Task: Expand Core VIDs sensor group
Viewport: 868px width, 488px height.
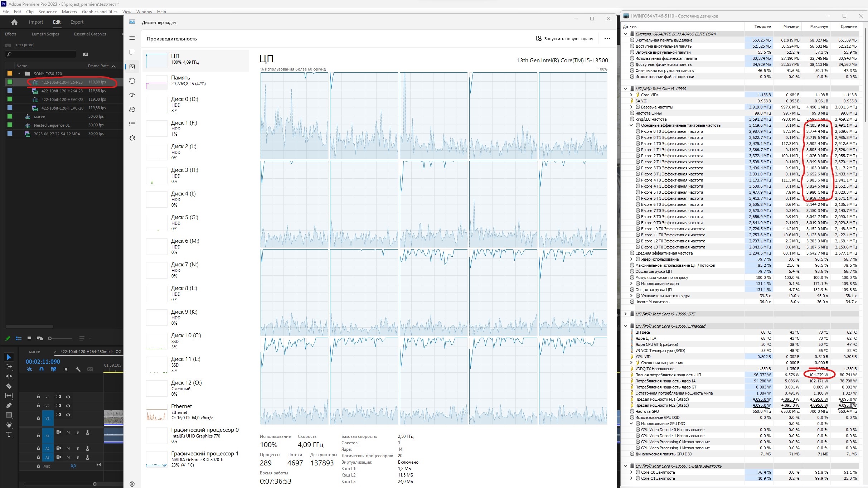Action: tap(631, 95)
